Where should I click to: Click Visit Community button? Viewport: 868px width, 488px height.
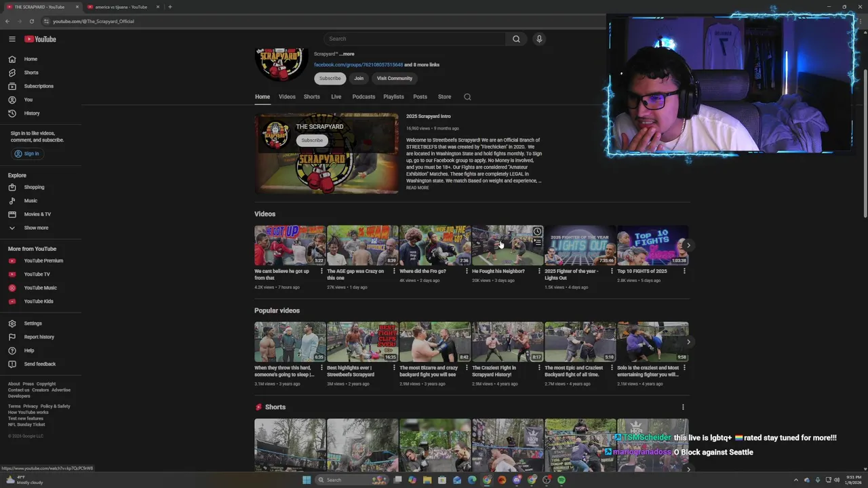[395, 78]
